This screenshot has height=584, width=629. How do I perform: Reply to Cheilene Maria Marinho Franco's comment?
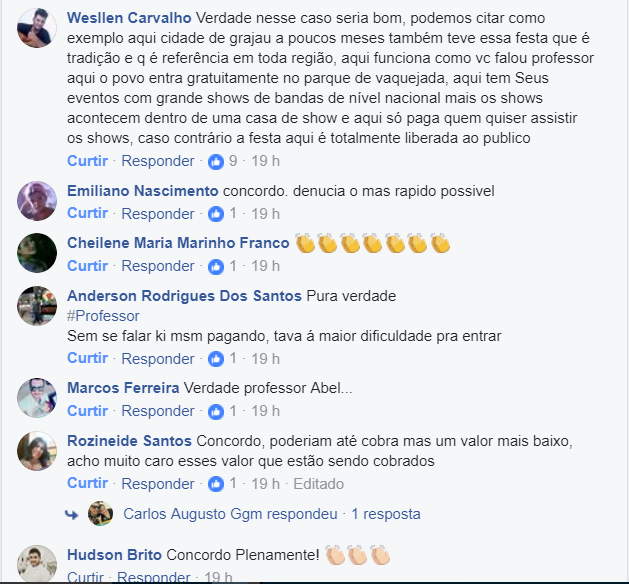(x=158, y=266)
